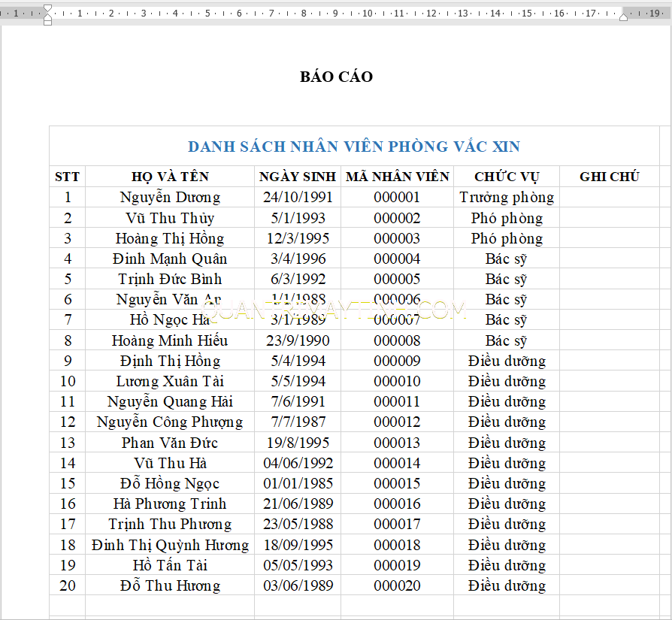This screenshot has height=620, width=672.
Task: Click the name Đỗ Hồng Ngọc
Action: tap(170, 483)
